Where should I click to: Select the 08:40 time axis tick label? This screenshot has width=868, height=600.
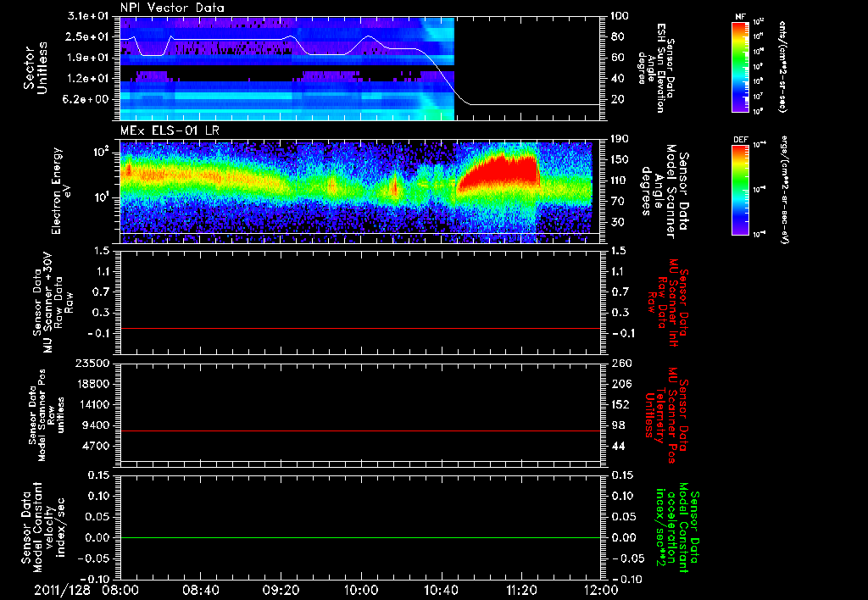[201, 588]
